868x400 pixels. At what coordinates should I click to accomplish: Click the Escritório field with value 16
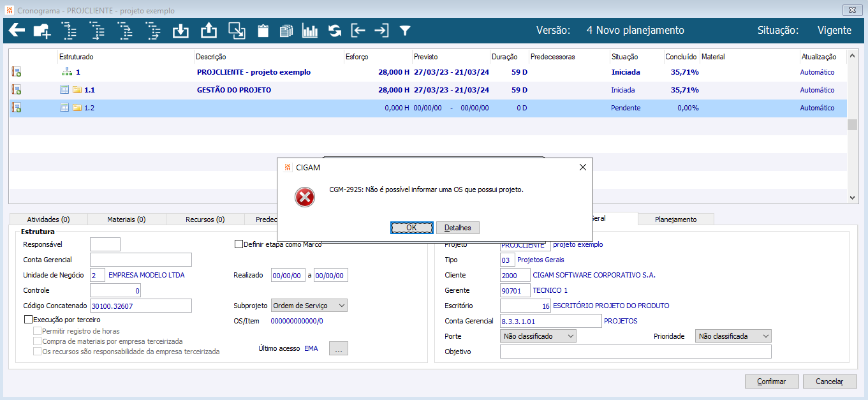click(526, 306)
